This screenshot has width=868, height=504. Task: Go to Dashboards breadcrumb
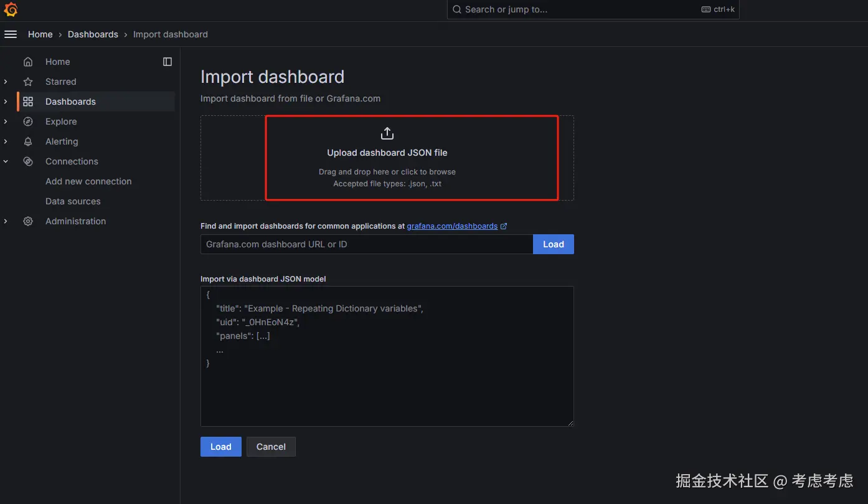pos(93,34)
